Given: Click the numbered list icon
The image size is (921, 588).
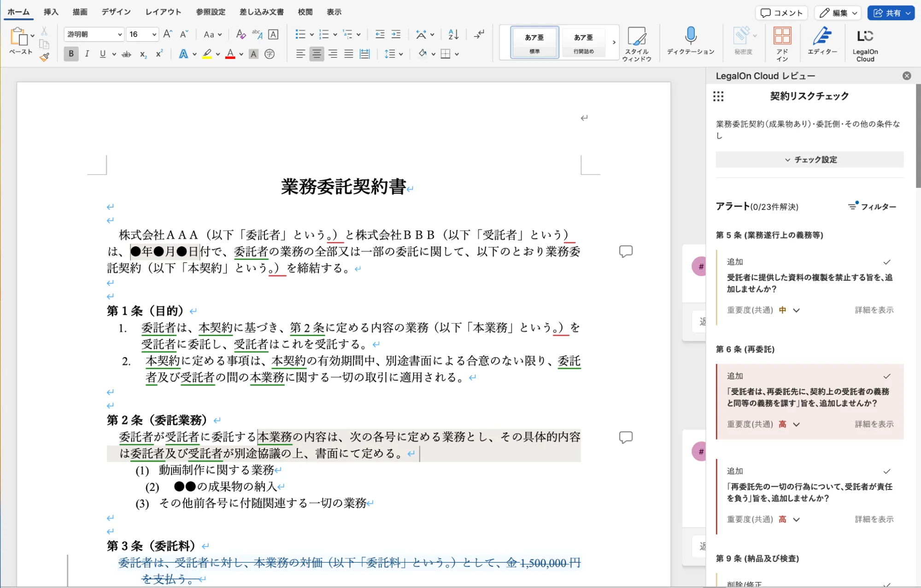Looking at the screenshot, I should (x=324, y=34).
